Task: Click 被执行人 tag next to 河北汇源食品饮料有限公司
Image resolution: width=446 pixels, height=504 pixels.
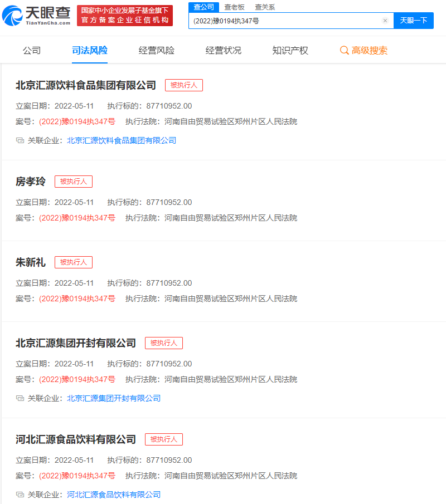Action: coord(164,439)
